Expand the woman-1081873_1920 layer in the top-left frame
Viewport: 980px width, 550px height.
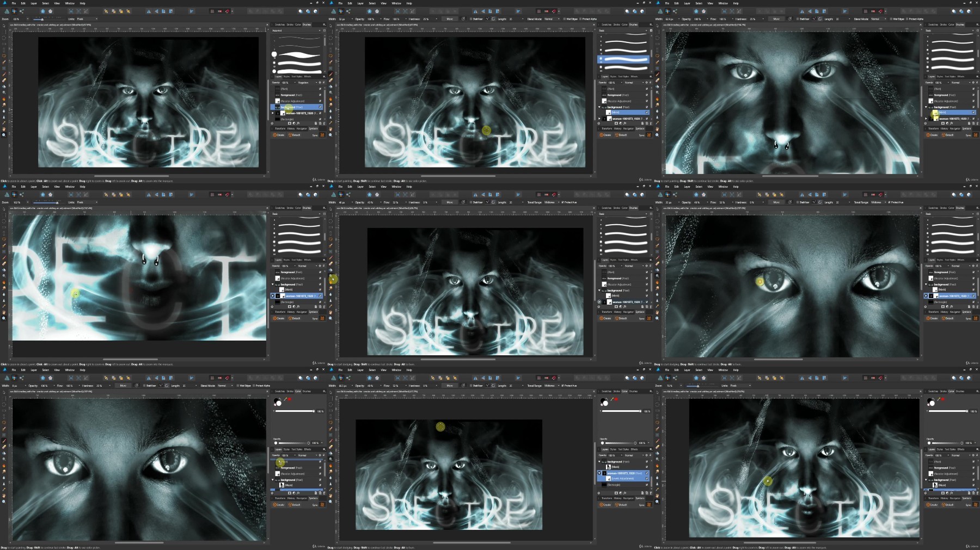coord(273,113)
